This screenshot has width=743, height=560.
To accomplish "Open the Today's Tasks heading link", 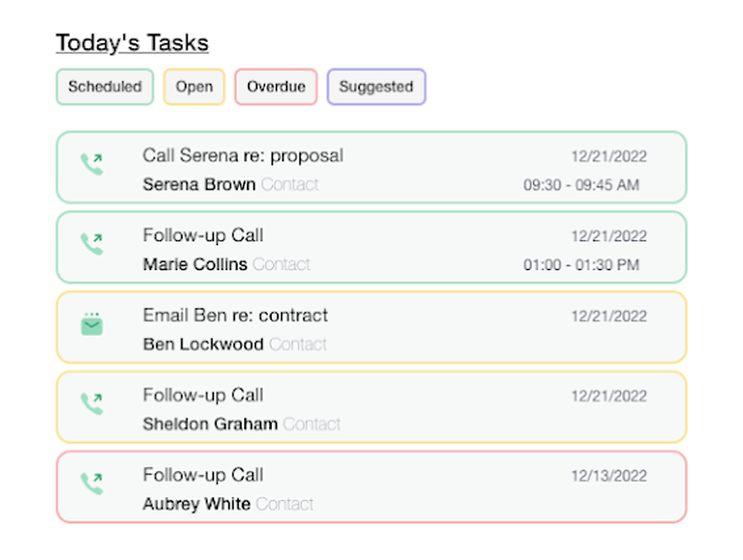I will coord(132,43).
